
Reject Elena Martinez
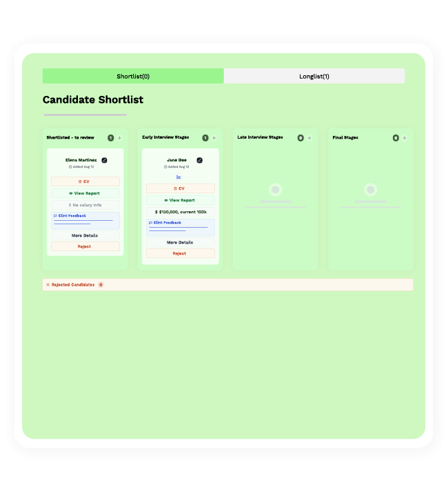pyautogui.click(x=85, y=246)
